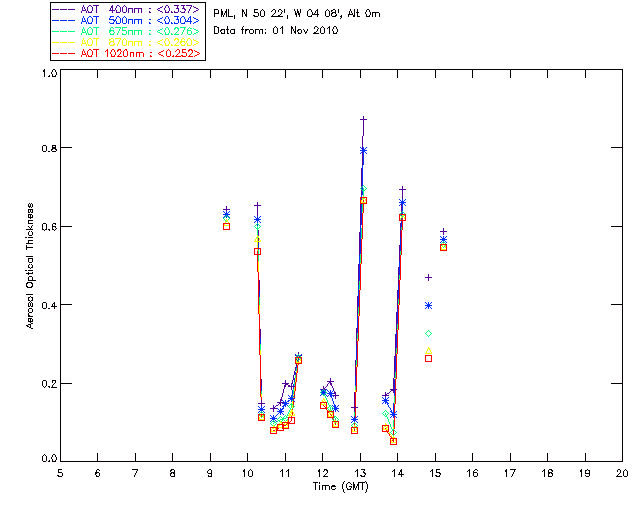The width and height of the screenshot is (640, 512).
Task: Click the blue dashed line sample in legend
Action: (x=63, y=20)
